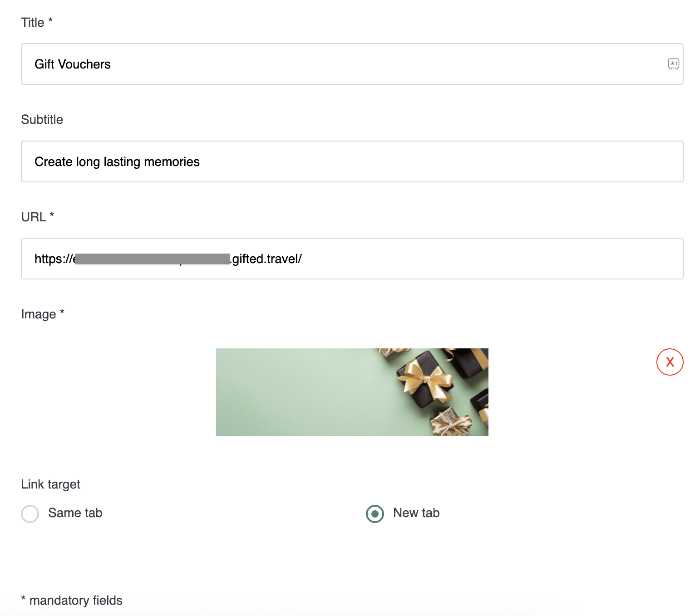
Task: Focus the Title input field
Action: [352, 64]
